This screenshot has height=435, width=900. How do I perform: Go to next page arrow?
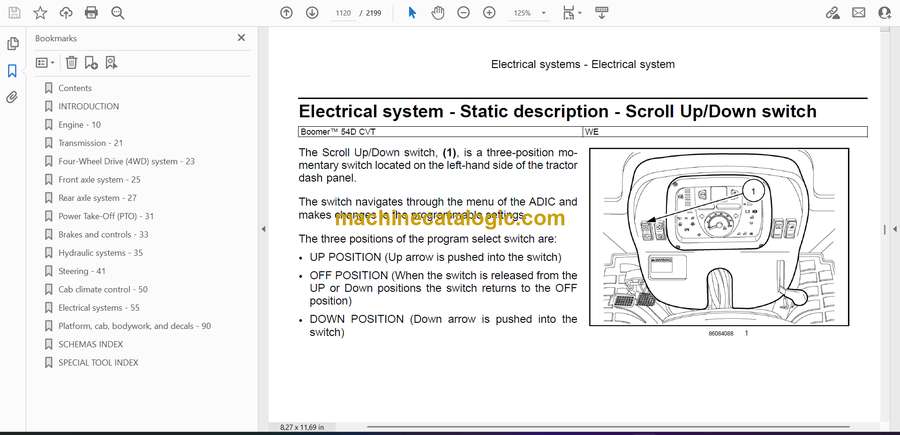(x=312, y=13)
